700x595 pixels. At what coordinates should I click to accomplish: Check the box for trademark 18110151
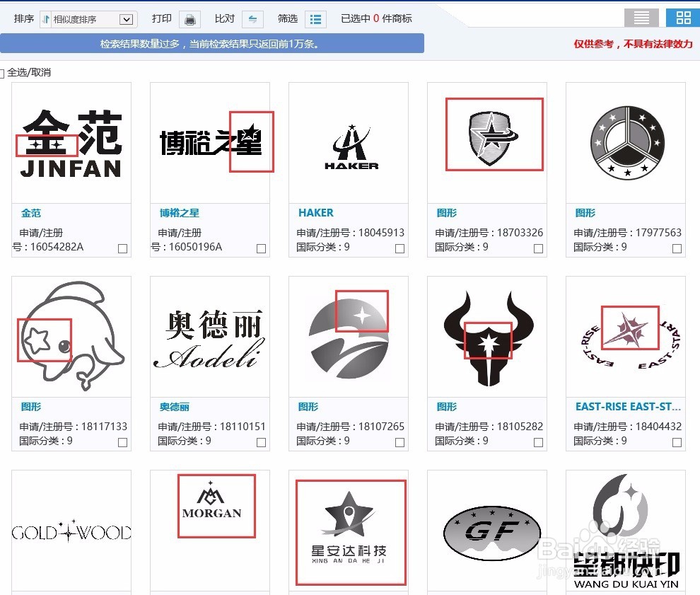[x=261, y=443]
